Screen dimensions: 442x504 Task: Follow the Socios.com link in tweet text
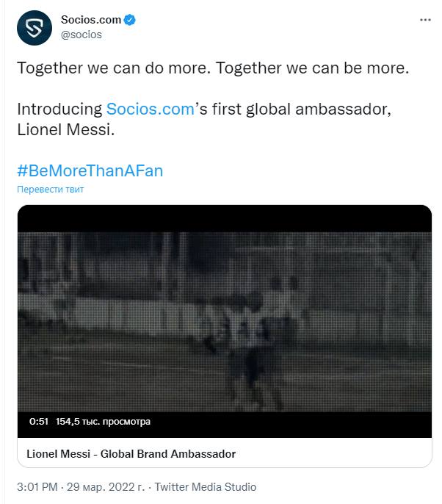[151, 109]
